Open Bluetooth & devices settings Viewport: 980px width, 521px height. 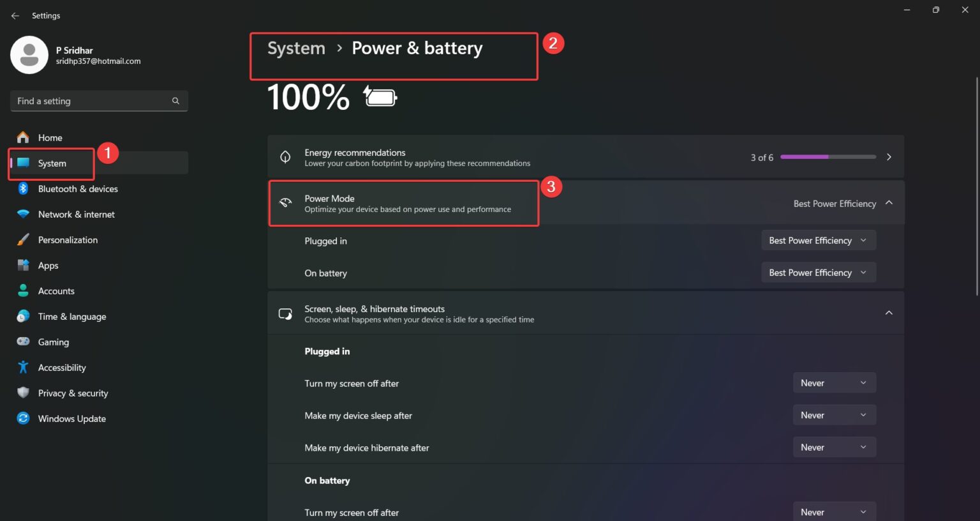(x=77, y=188)
